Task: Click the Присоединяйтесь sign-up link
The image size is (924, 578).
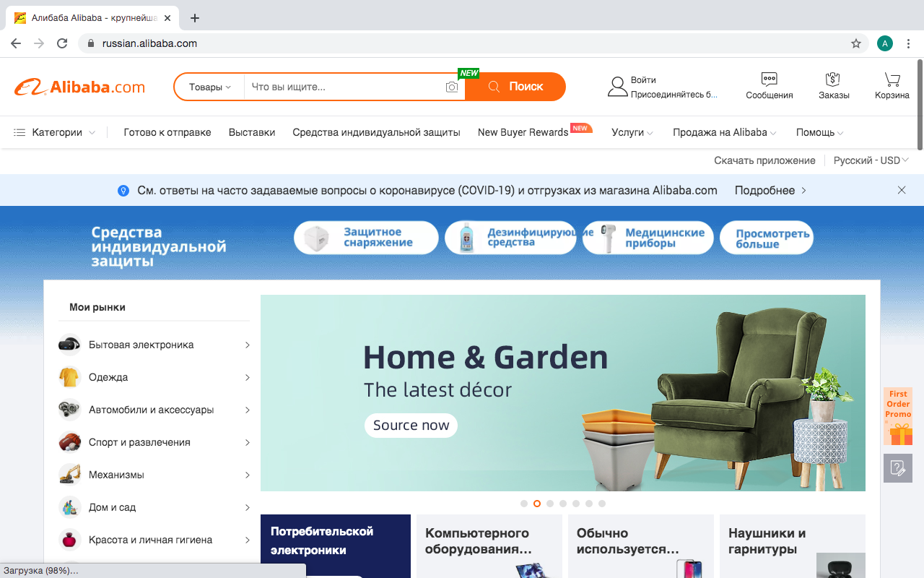Action: coord(674,95)
